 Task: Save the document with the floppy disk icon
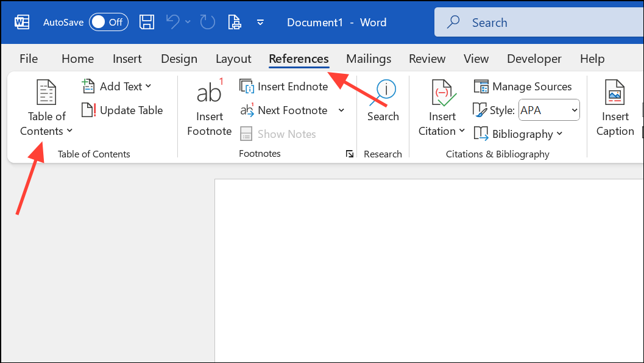click(x=147, y=23)
